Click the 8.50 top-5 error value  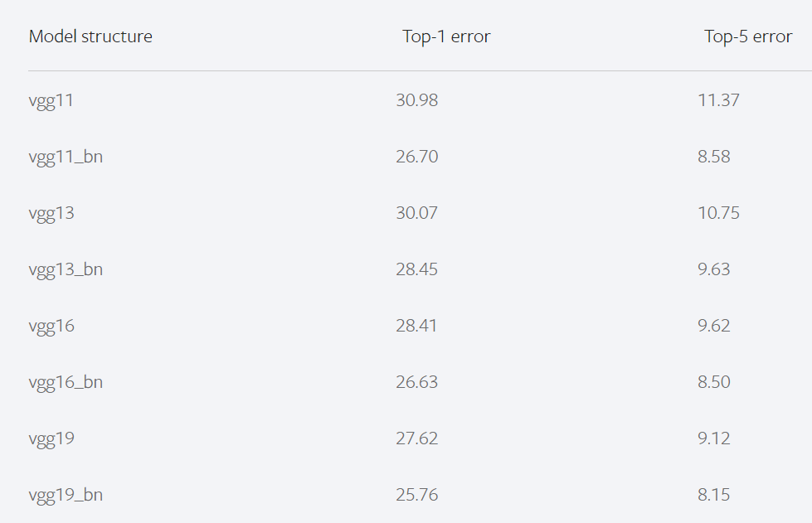[714, 383]
